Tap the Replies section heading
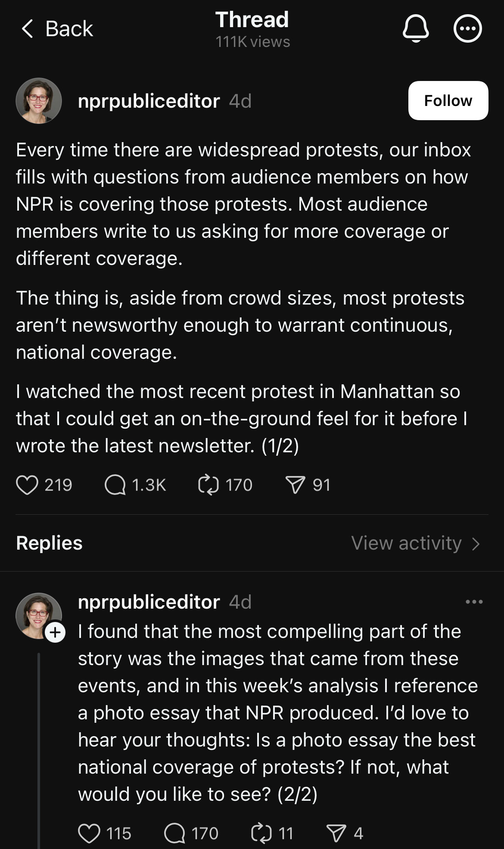The width and height of the screenshot is (504, 849). click(x=49, y=543)
